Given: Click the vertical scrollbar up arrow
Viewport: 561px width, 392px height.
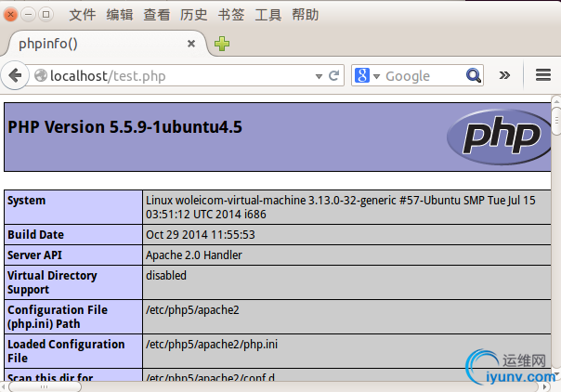Looking at the screenshot, I should (556, 101).
